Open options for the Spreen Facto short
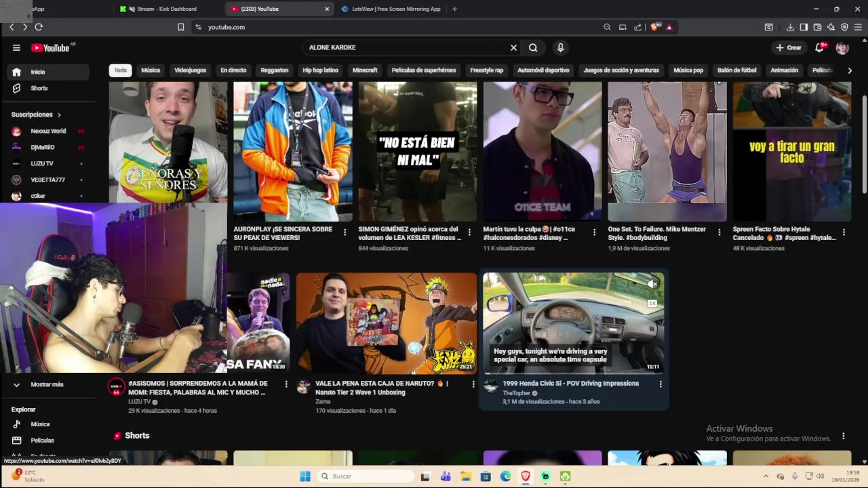 click(844, 232)
